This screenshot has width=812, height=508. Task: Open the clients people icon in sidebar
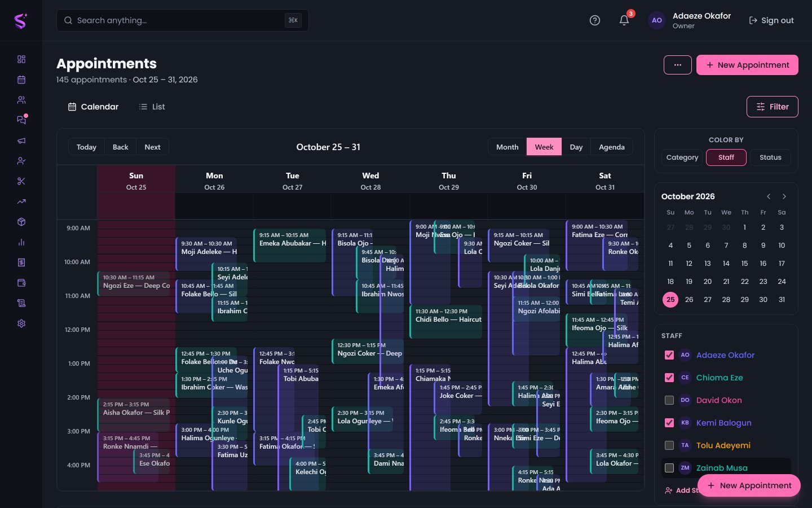tap(21, 100)
